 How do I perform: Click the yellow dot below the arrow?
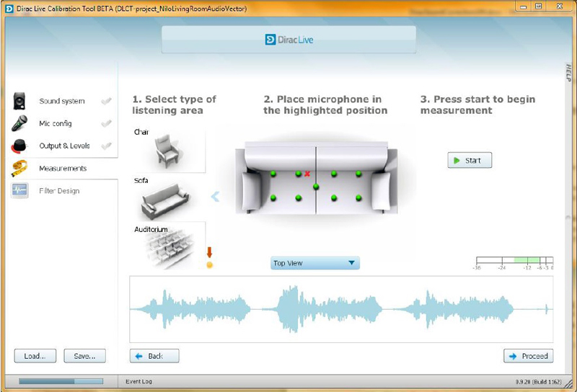[x=209, y=264]
